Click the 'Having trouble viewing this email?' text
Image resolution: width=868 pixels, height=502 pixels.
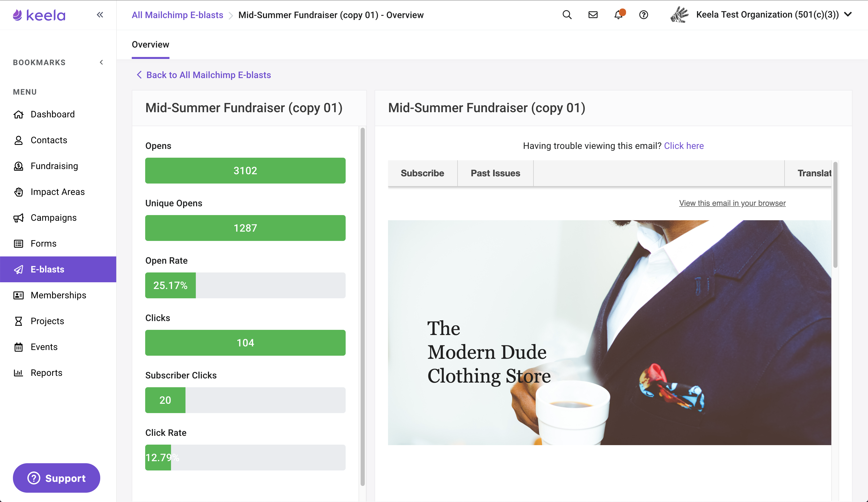pyautogui.click(x=592, y=146)
